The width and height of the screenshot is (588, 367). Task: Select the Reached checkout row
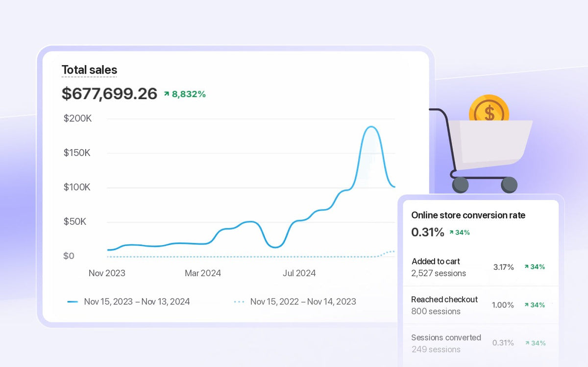point(481,305)
